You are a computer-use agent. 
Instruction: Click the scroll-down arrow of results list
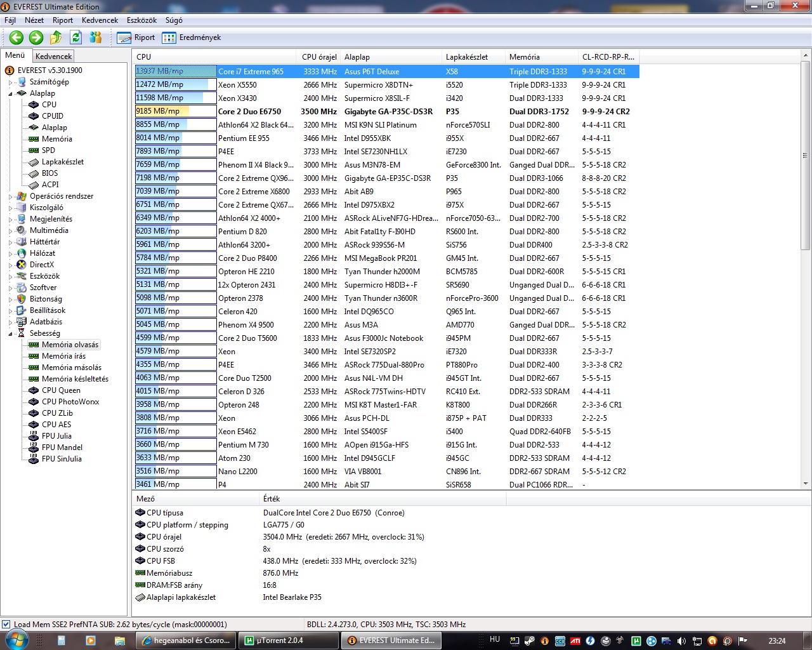806,484
